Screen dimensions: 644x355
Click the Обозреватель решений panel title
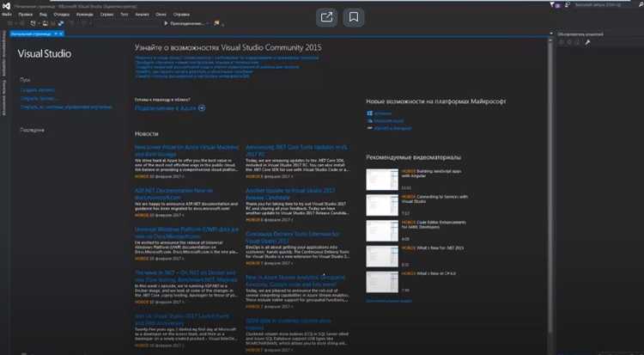pyautogui.click(x=580, y=34)
